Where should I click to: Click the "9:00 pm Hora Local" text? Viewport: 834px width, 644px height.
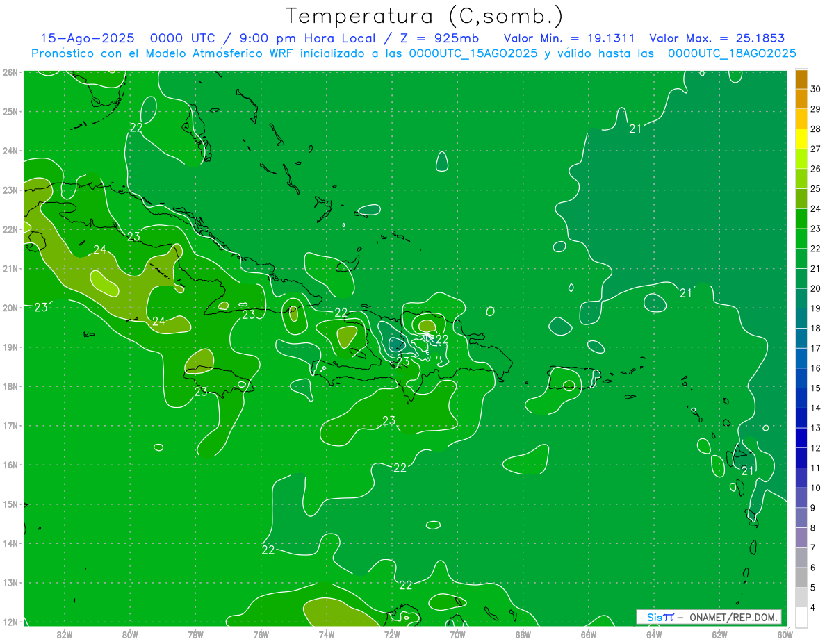306,38
